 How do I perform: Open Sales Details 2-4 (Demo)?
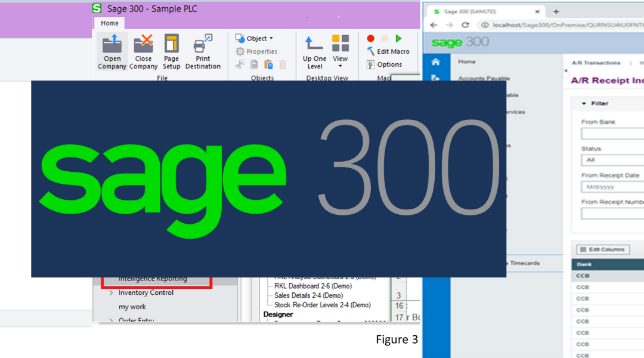point(308,295)
